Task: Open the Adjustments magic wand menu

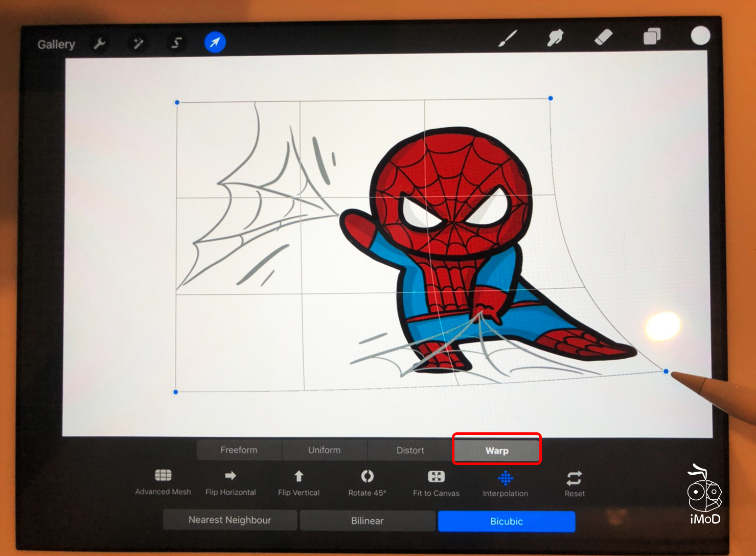Action: [x=138, y=43]
